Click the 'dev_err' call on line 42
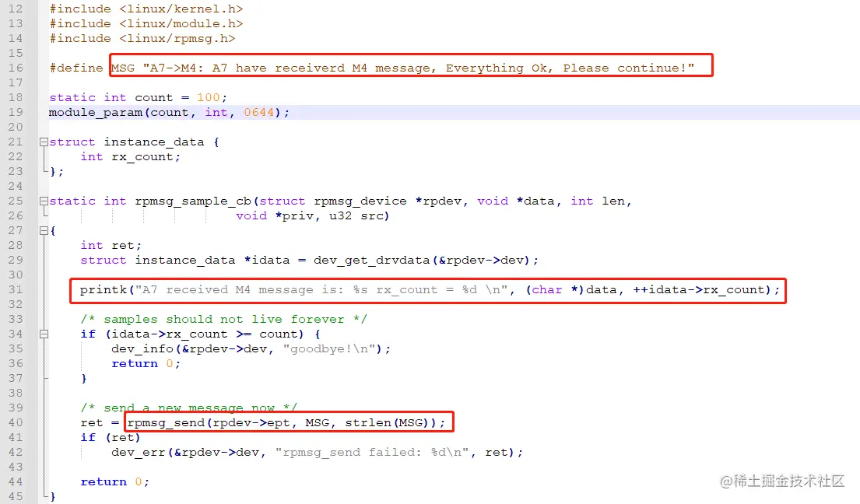 [x=139, y=453]
